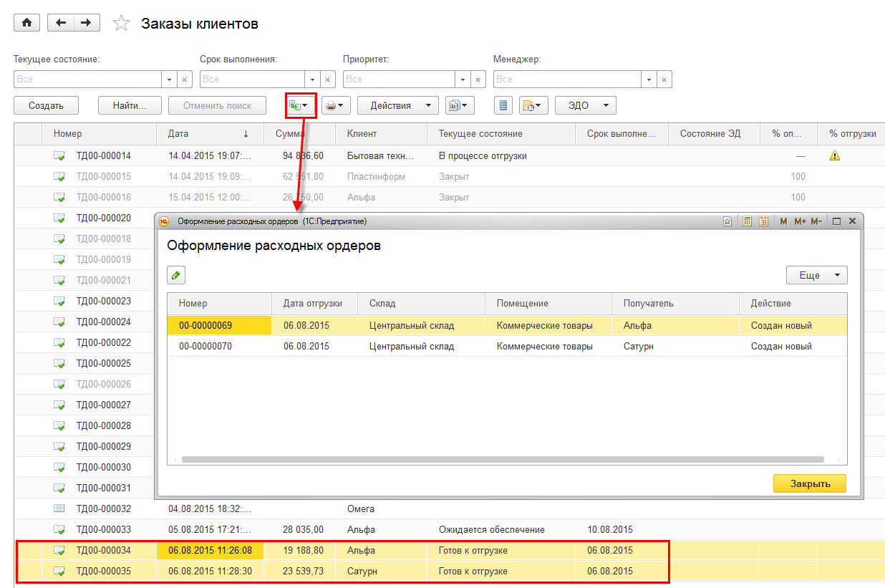Click the Омега client cell
Image resolution: width=885 pixels, height=588 pixels.
pos(381,509)
